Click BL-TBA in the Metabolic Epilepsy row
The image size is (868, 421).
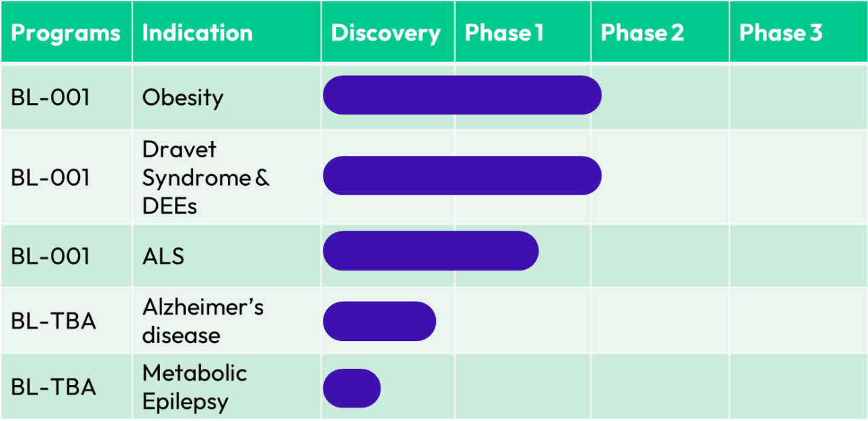point(54,387)
